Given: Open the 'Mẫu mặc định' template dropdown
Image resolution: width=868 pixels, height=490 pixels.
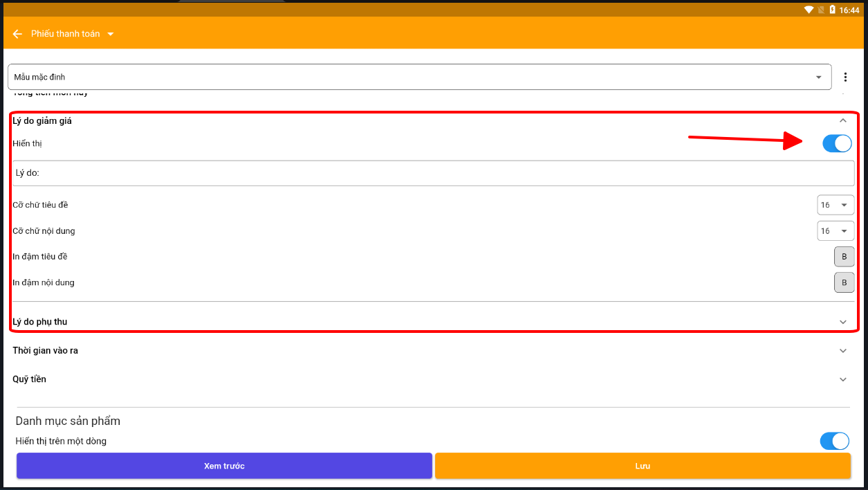Looking at the screenshot, I should point(419,77).
